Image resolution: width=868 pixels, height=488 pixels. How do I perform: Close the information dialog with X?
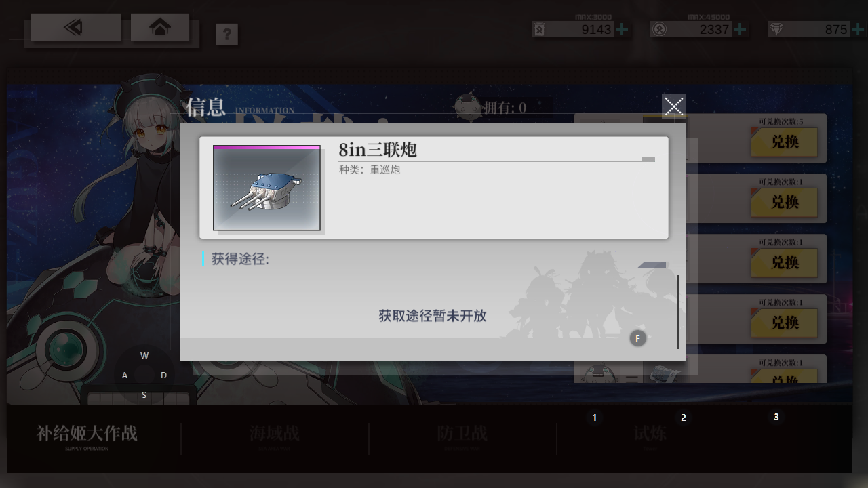pyautogui.click(x=674, y=106)
